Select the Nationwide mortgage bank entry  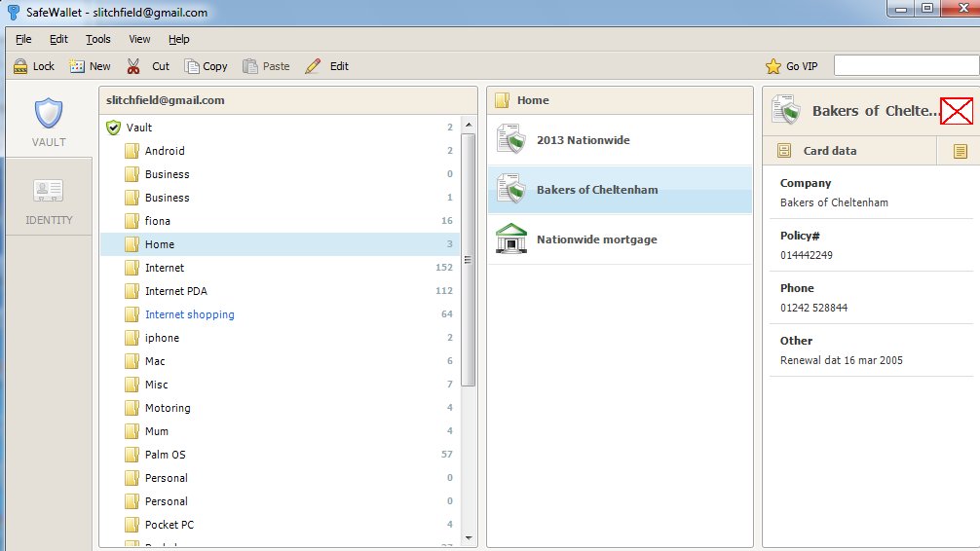click(595, 239)
